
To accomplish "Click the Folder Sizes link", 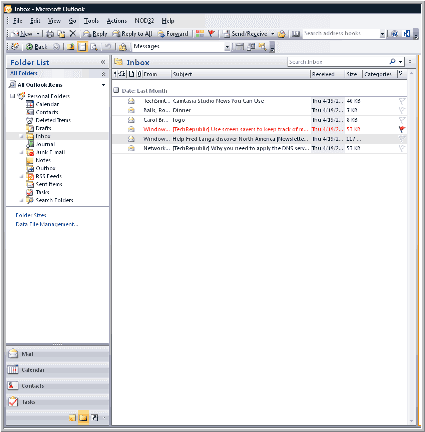I will 31,215.
